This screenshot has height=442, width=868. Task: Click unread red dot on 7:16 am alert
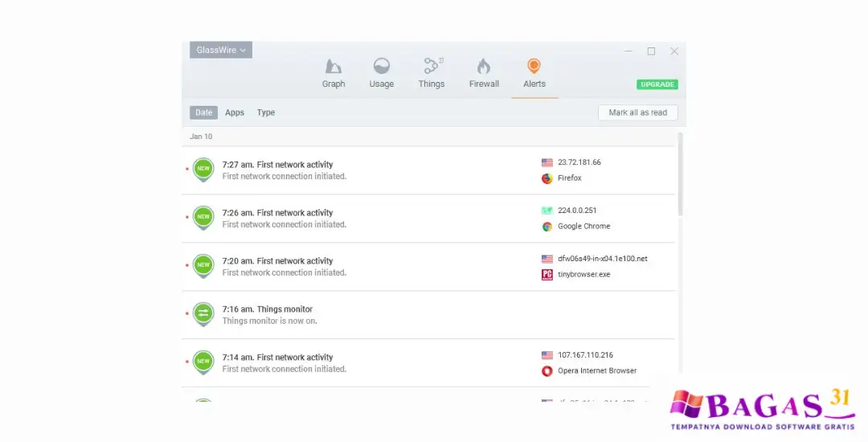187,313
